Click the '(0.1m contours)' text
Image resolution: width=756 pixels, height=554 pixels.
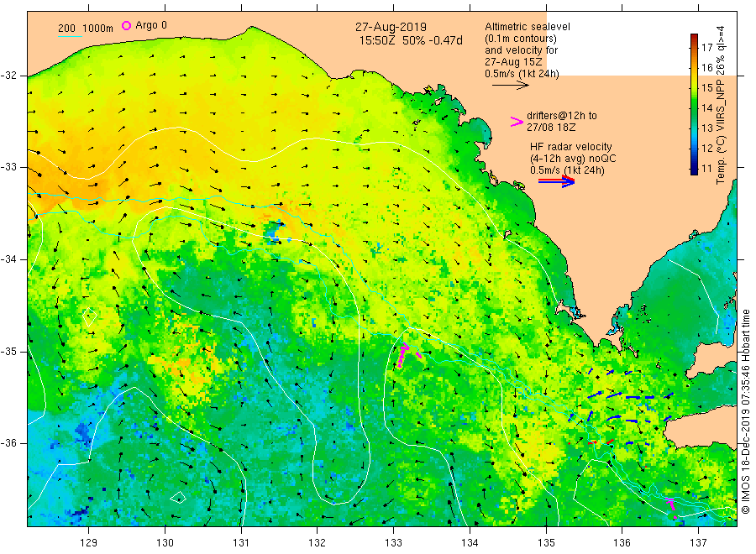pyautogui.click(x=521, y=39)
